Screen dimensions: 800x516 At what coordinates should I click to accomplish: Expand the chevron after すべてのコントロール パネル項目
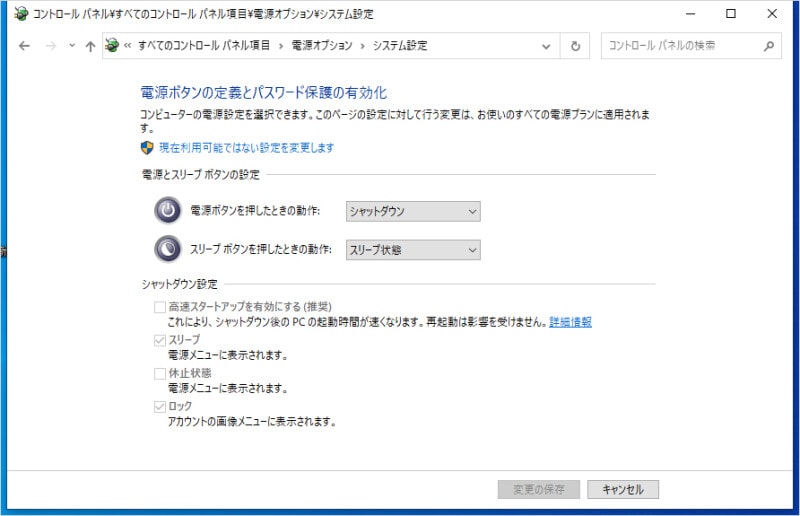click(x=281, y=46)
